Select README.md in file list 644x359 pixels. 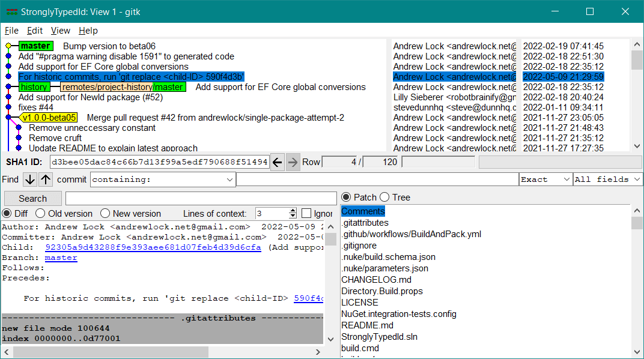point(367,325)
